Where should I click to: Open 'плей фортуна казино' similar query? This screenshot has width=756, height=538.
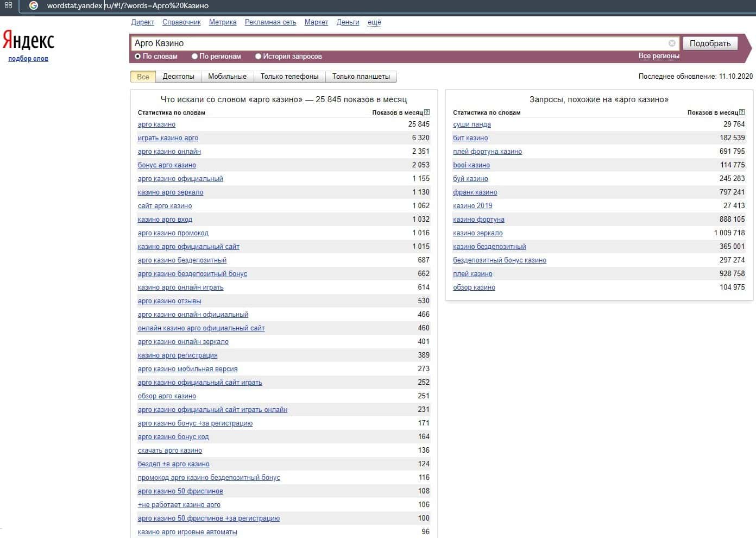[487, 152]
